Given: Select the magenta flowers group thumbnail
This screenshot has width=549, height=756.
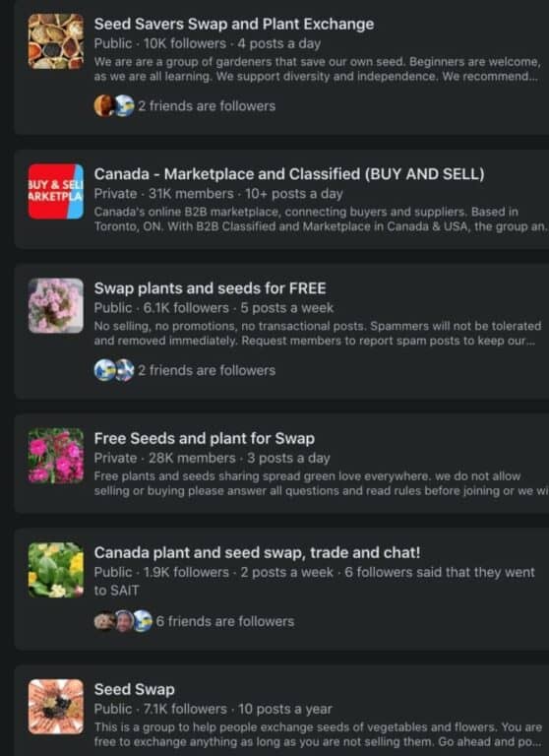Looking at the screenshot, I should tap(56, 456).
